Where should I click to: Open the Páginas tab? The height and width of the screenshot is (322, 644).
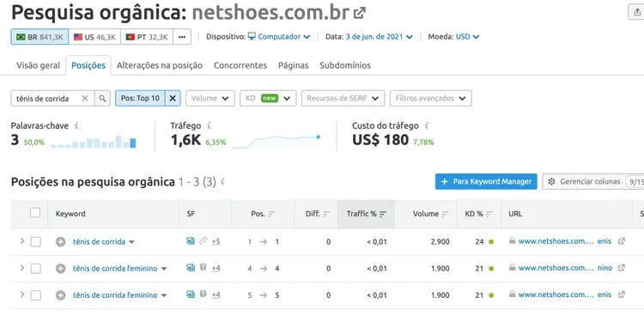click(x=294, y=65)
